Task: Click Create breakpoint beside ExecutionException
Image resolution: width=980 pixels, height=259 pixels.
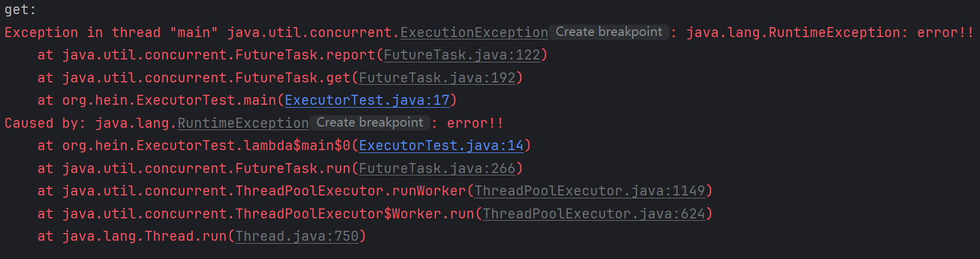Action: click(x=609, y=32)
